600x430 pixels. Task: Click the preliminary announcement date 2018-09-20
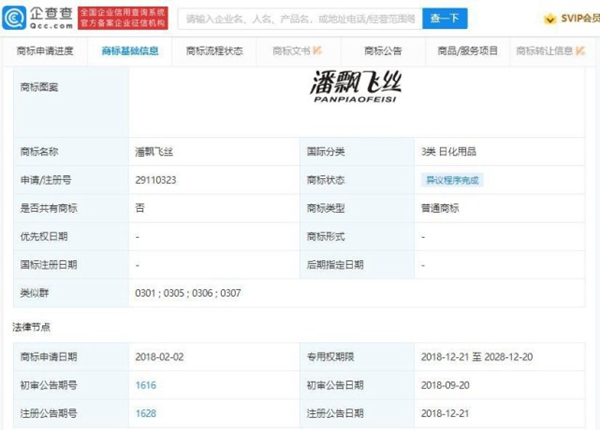pos(445,385)
